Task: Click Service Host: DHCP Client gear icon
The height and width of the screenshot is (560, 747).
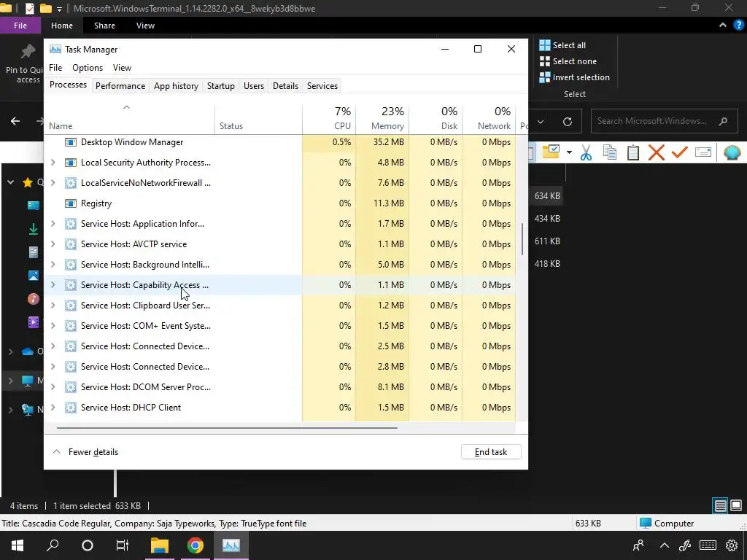Action: click(71, 408)
